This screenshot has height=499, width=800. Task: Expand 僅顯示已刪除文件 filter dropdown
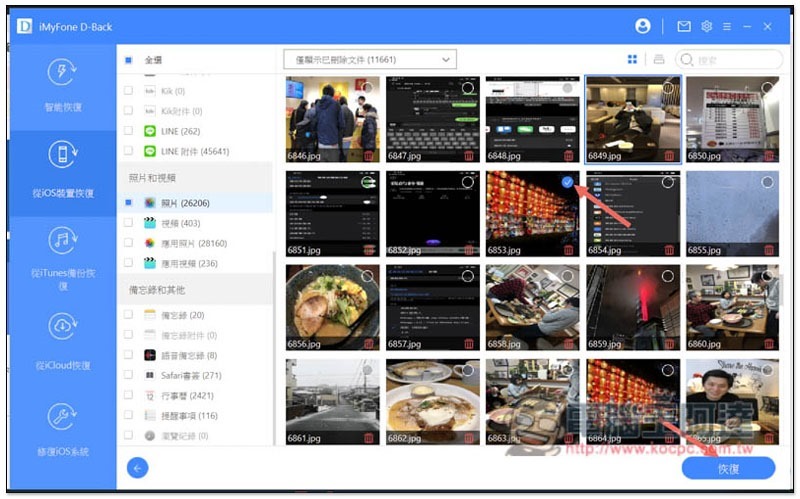(370, 60)
